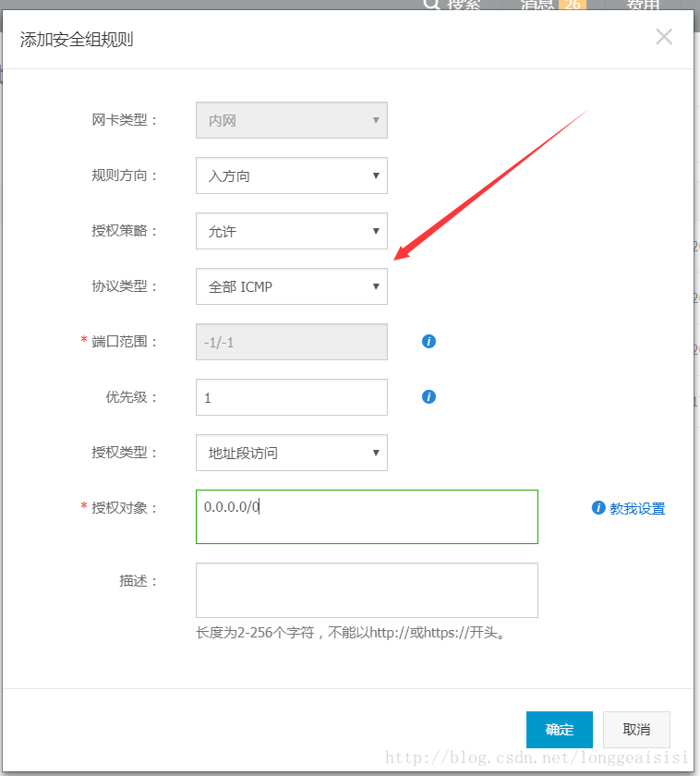700x776 pixels.
Task: Expand the 规则方向 dropdown
Action: pos(291,176)
